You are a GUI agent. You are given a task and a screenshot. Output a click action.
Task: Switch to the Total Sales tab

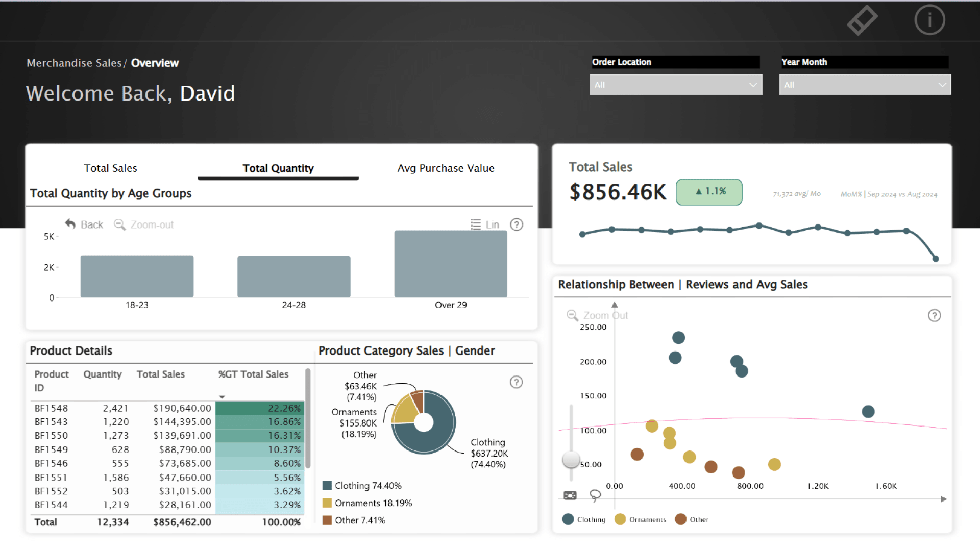[x=110, y=168]
